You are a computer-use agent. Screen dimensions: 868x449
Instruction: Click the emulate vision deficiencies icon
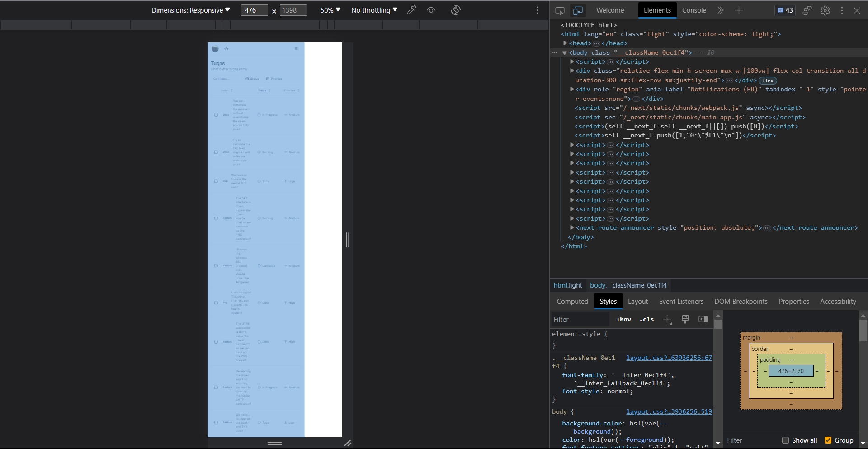431,10
